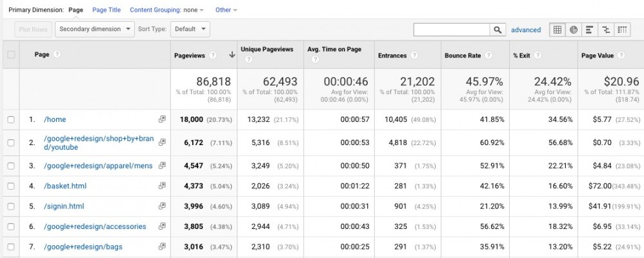Image resolution: width=644 pixels, height=258 pixels.
Task: Check the /home row checkbox
Action: [11, 119]
